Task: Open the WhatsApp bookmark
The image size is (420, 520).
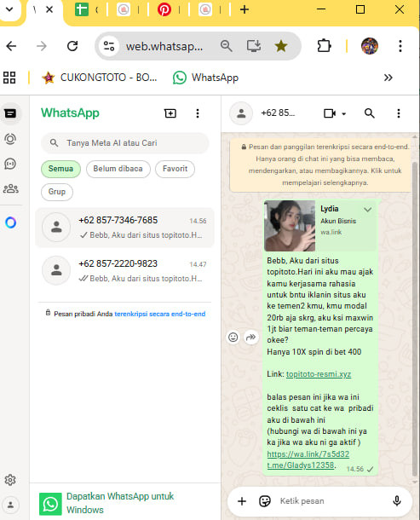Action: 205,78
